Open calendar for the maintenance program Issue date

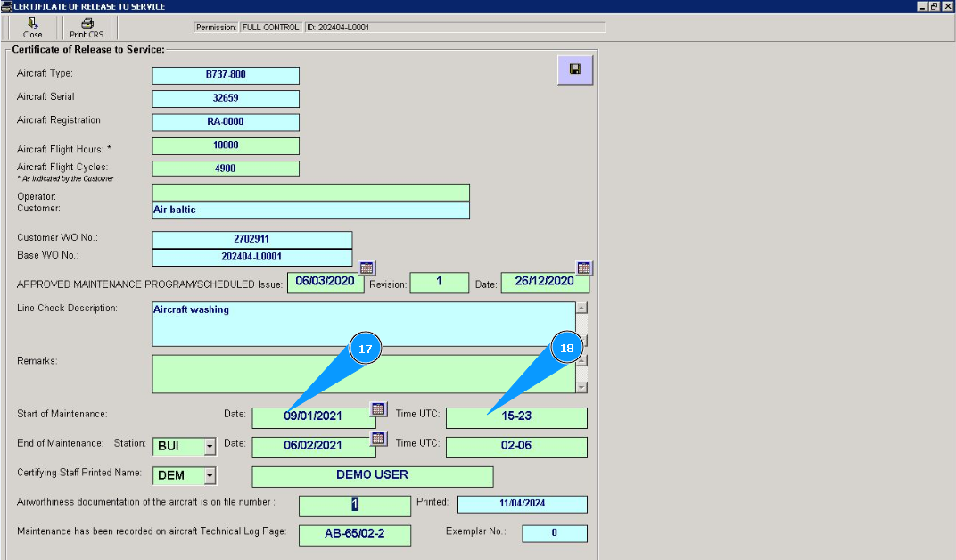point(367,268)
